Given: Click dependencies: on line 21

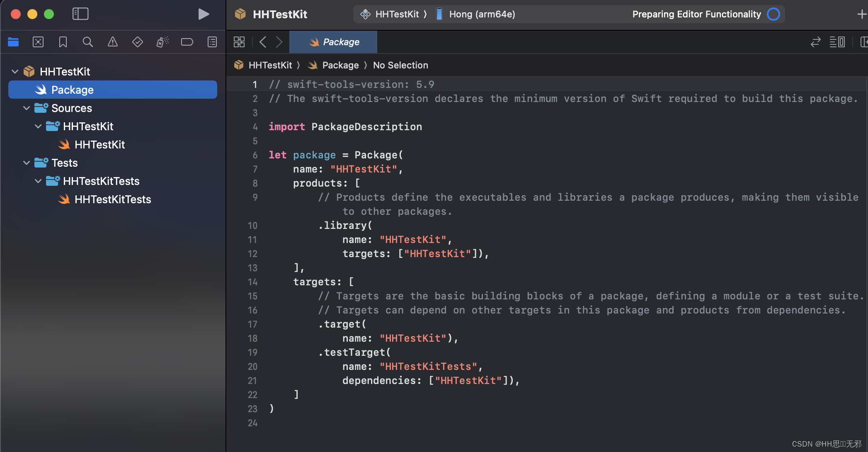Looking at the screenshot, I should point(382,381).
